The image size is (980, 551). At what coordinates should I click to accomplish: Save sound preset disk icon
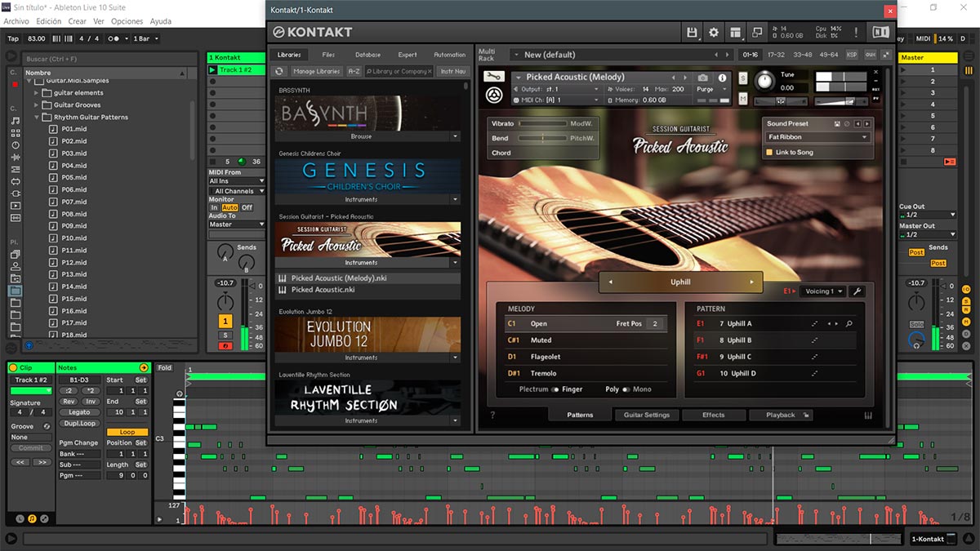(837, 123)
